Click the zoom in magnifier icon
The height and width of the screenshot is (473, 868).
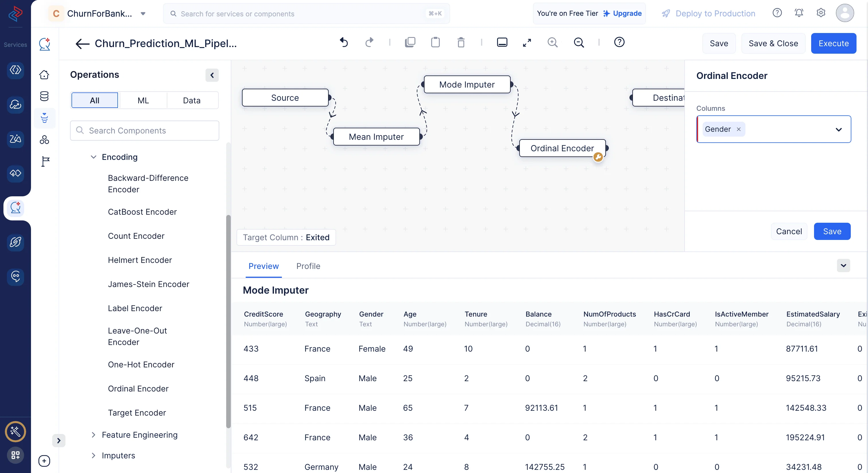tap(552, 42)
